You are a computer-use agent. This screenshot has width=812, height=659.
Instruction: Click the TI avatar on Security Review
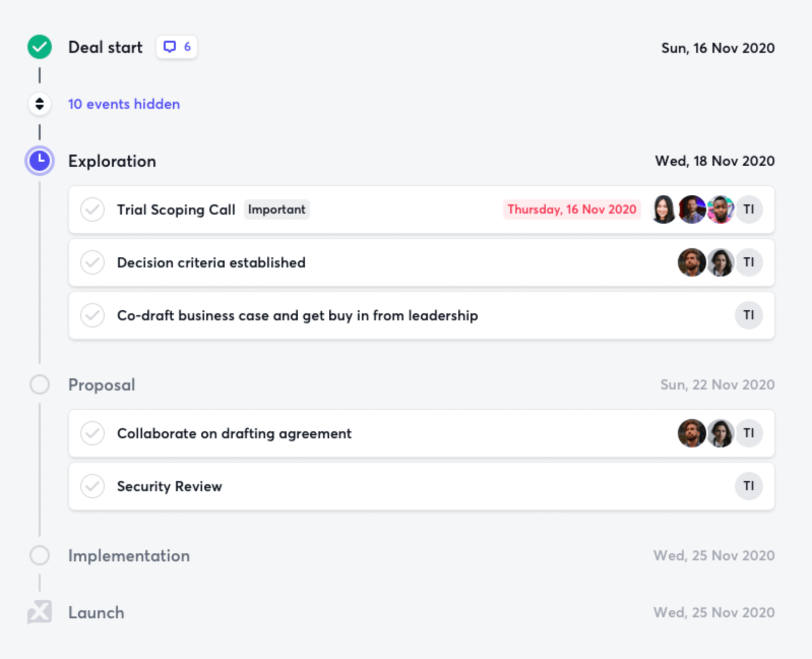[x=748, y=486]
